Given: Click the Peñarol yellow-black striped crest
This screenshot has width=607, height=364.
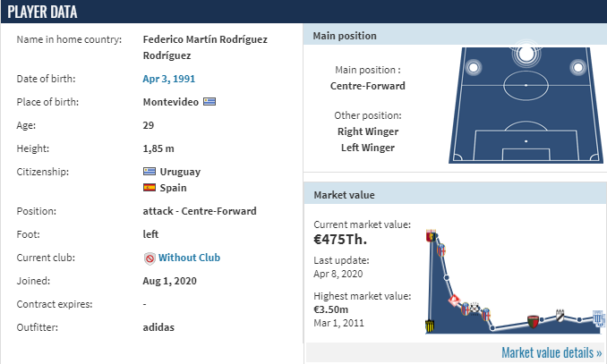Looking at the screenshot, I should [x=430, y=326].
